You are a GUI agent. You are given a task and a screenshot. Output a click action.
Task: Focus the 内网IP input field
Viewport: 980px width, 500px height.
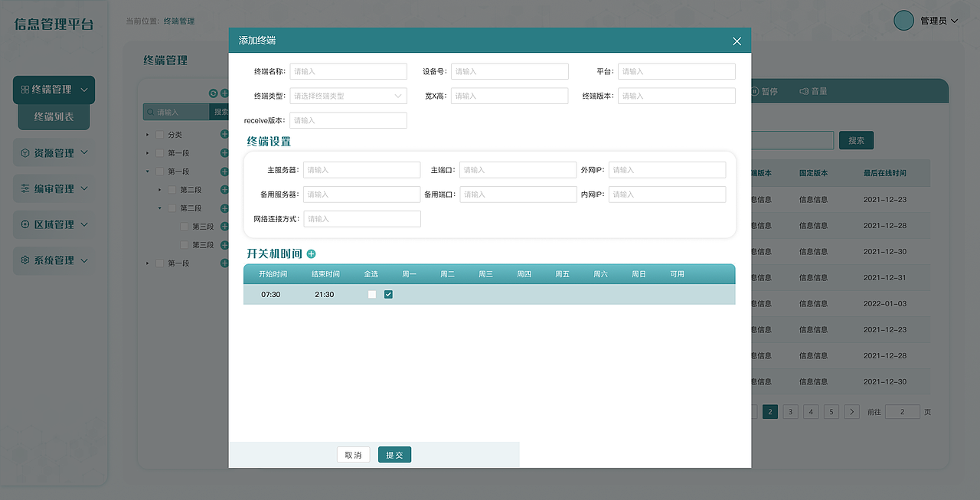(x=667, y=194)
